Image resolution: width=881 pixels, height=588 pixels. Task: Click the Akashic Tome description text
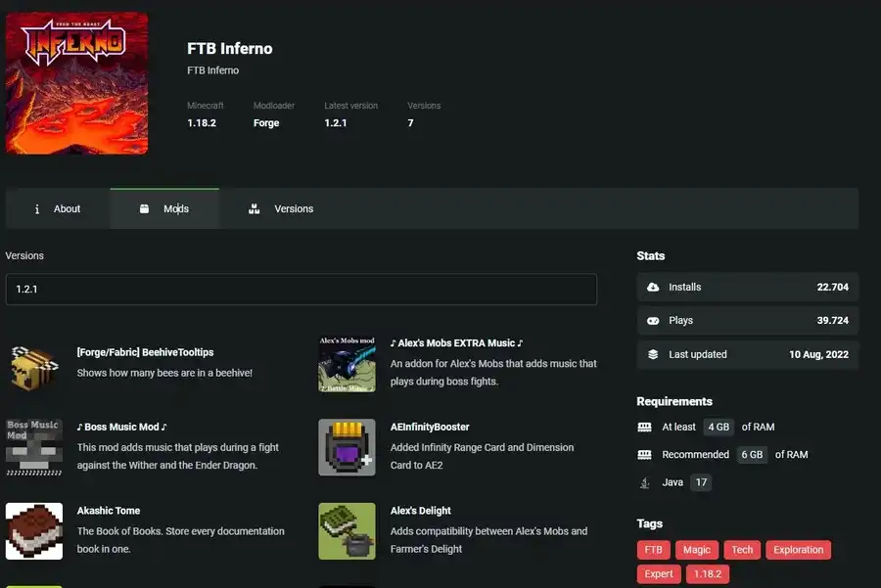[x=180, y=540]
